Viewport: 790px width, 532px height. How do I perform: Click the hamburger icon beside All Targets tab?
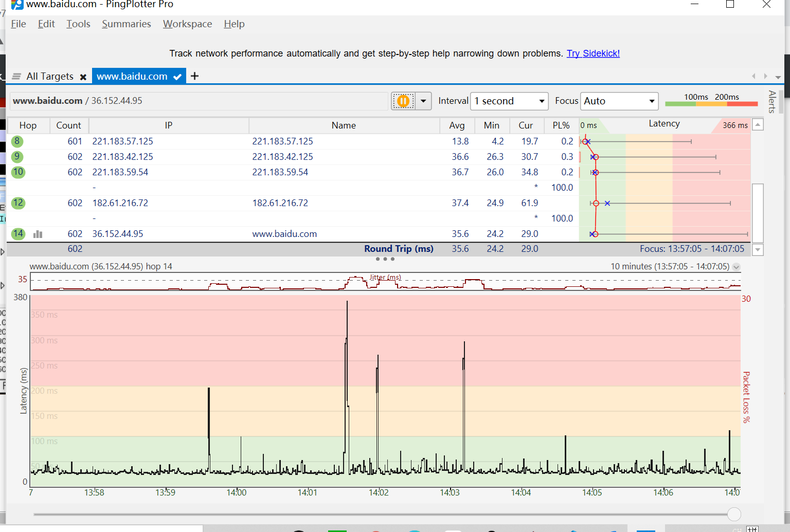(17, 76)
